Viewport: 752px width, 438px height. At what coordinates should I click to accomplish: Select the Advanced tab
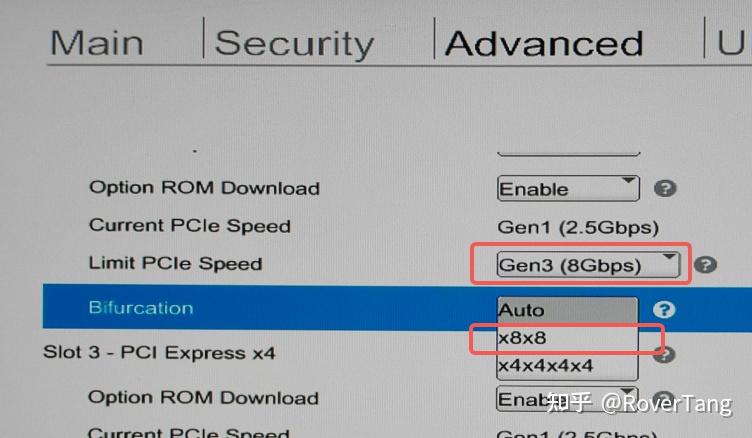coord(543,44)
